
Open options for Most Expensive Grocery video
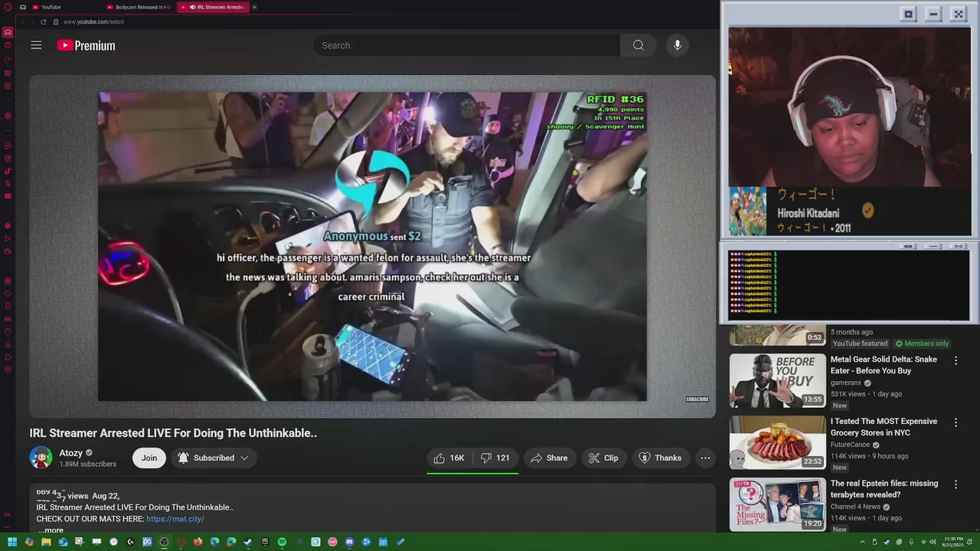coord(955,422)
